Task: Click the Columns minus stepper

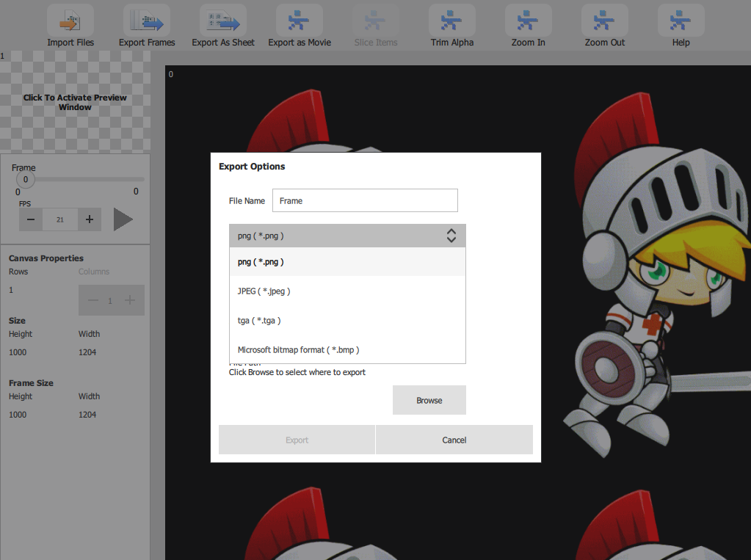Action: point(93,300)
